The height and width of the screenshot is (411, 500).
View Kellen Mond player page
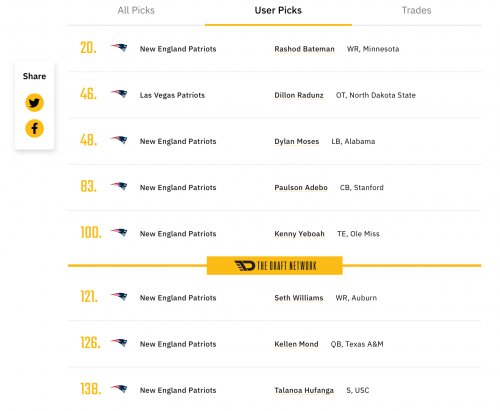pyautogui.click(x=296, y=344)
